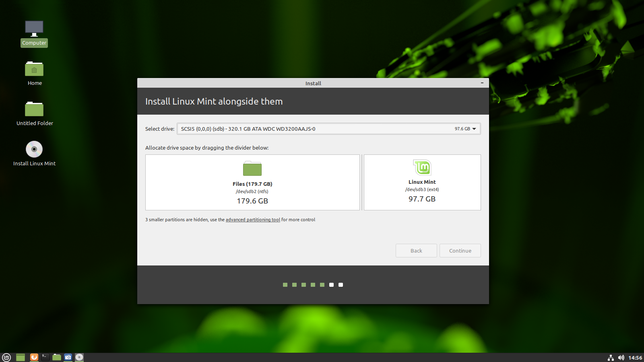The height and width of the screenshot is (362, 644).
Task: Open the sound volume tray icon
Action: (x=621, y=358)
